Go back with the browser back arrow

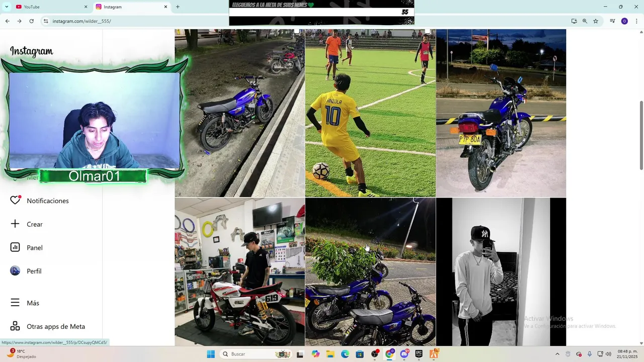point(7,21)
